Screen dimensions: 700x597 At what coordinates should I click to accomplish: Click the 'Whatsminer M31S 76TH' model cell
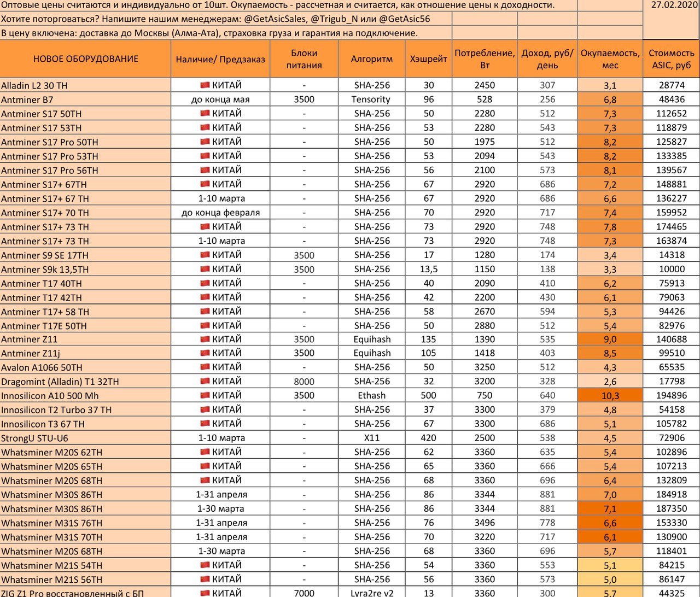pyautogui.click(x=85, y=523)
